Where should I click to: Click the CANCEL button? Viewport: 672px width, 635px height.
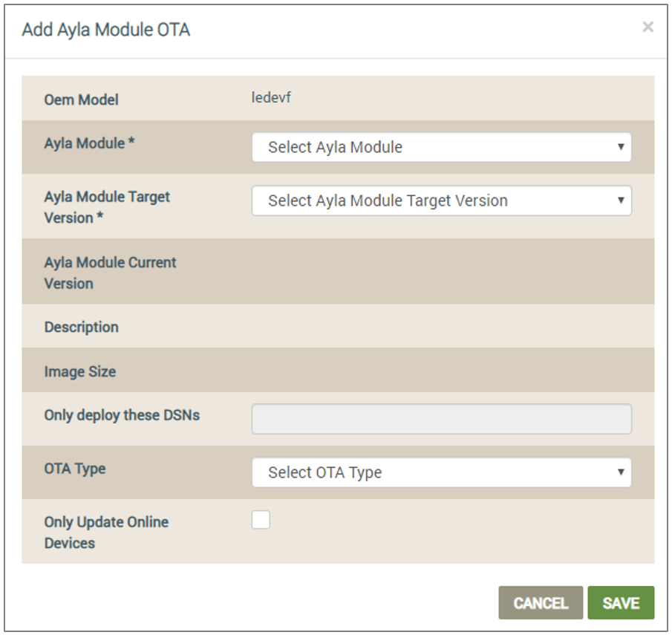click(541, 602)
